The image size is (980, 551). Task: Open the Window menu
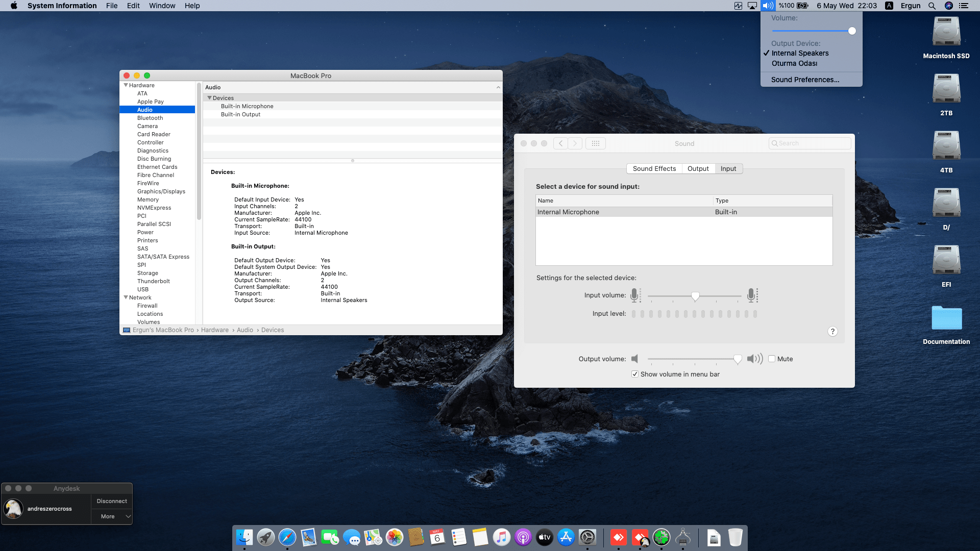(x=162, y=6)
